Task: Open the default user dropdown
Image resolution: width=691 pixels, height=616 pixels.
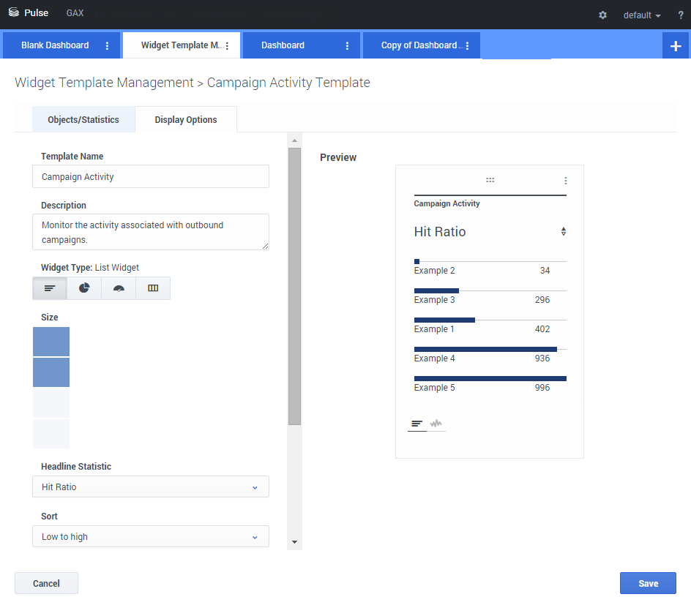Action: coord(642,15)
